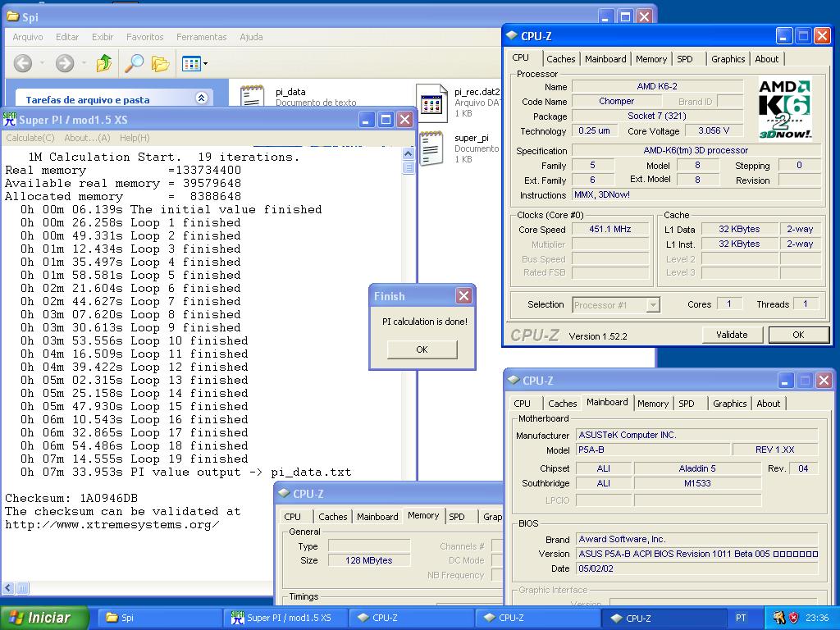Click the BIOS Date 05/02/02 field
Image resolution: width=840 pixels, height=630 pixels.
click(x=697, y=568)
